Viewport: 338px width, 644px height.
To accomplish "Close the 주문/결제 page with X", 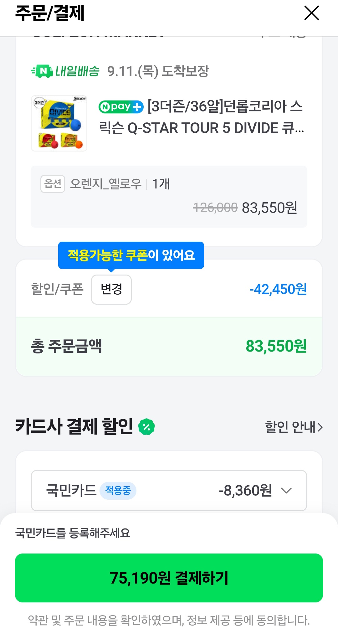I will 311,13.
